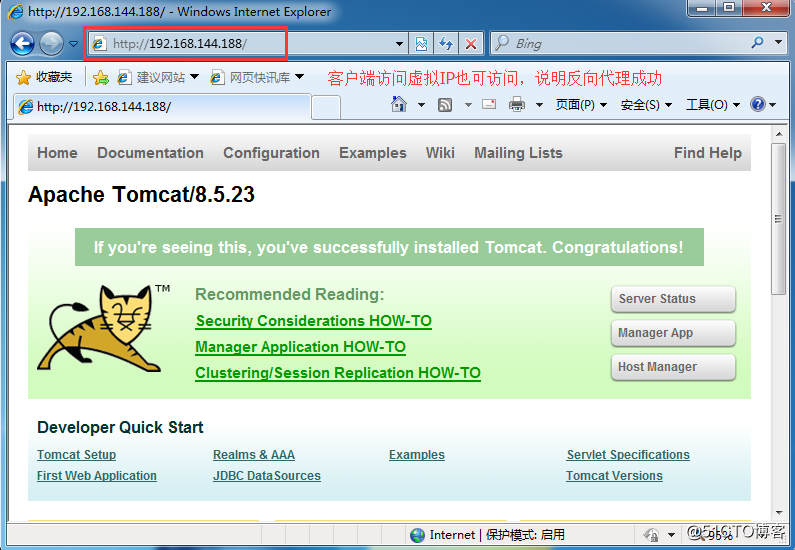Open the Documentation nav item
Viewport: 795px width, 550px height.
[x=150, y=153]
